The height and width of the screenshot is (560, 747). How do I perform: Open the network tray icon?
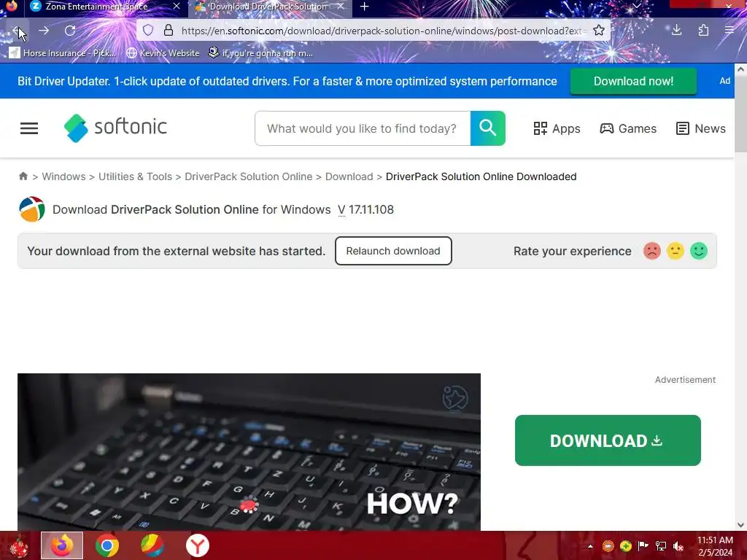pos(661,546)
